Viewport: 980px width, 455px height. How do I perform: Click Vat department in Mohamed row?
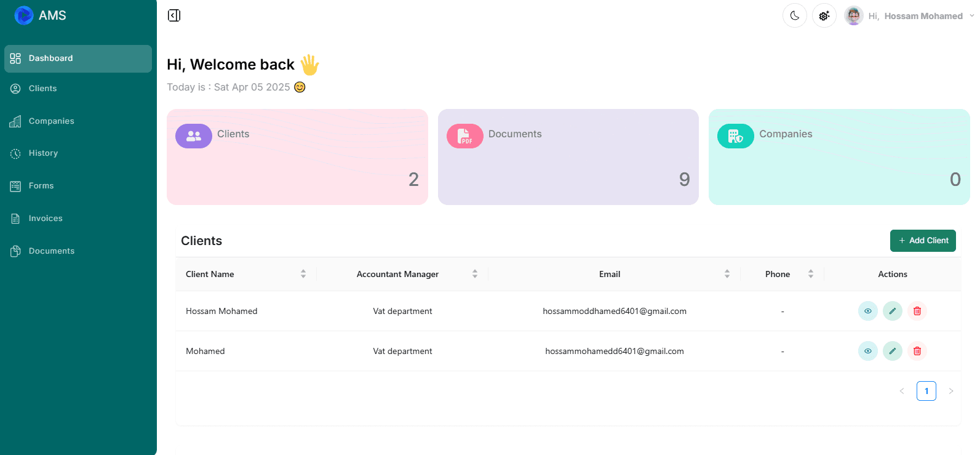click(x=402, y=351)
